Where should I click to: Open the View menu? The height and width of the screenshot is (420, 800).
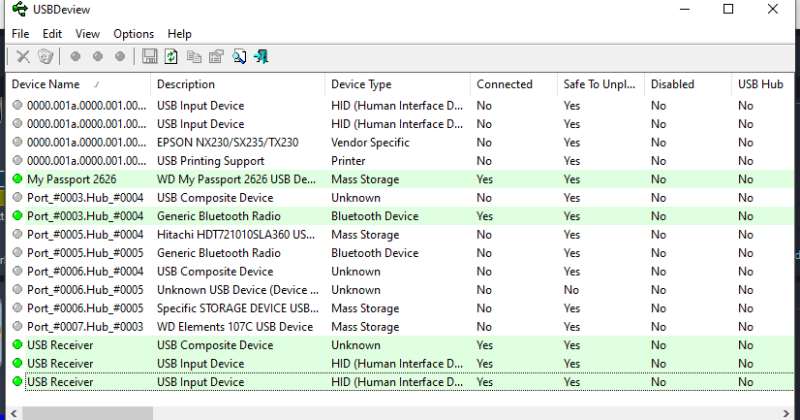point(87,34)
